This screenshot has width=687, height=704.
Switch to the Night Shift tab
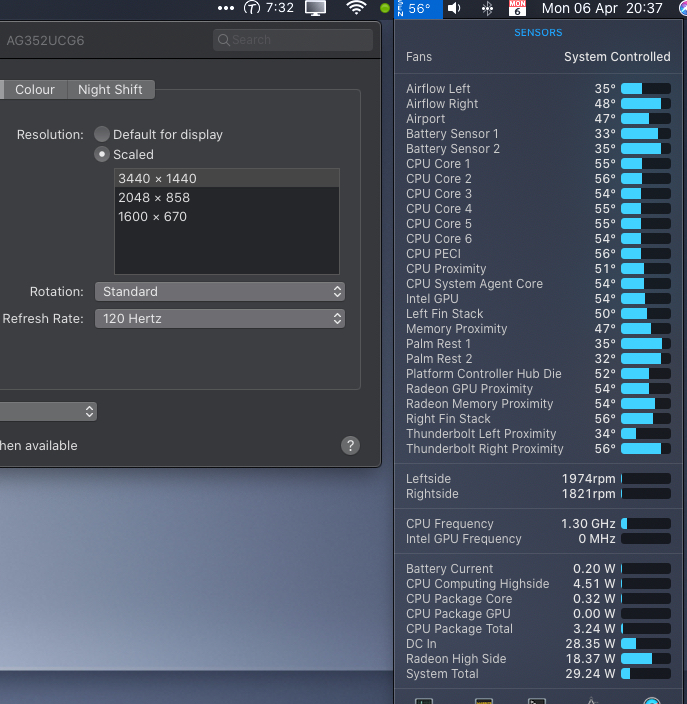[110, 89]
